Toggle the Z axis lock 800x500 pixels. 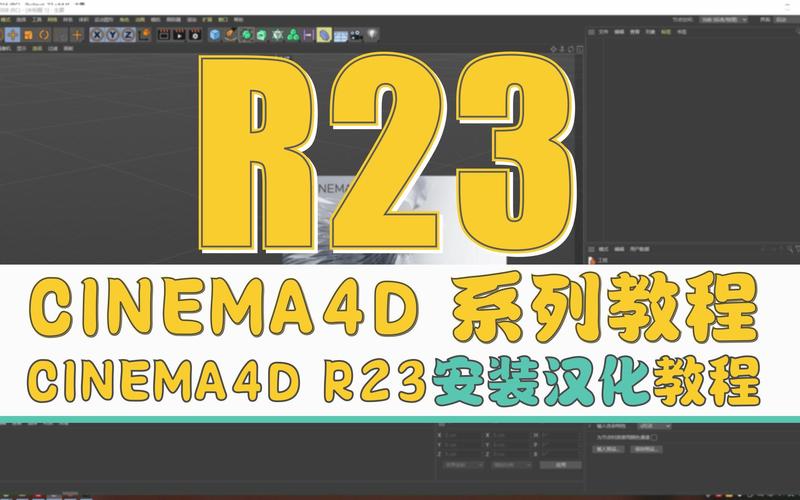tap(128, 35)
